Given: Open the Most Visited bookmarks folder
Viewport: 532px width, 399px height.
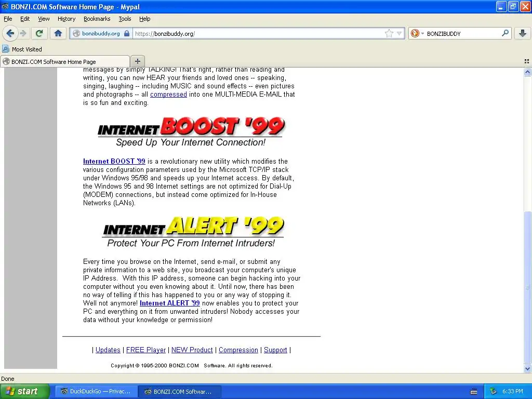Looking at the screenshot, I should click(x=22, y=49).
